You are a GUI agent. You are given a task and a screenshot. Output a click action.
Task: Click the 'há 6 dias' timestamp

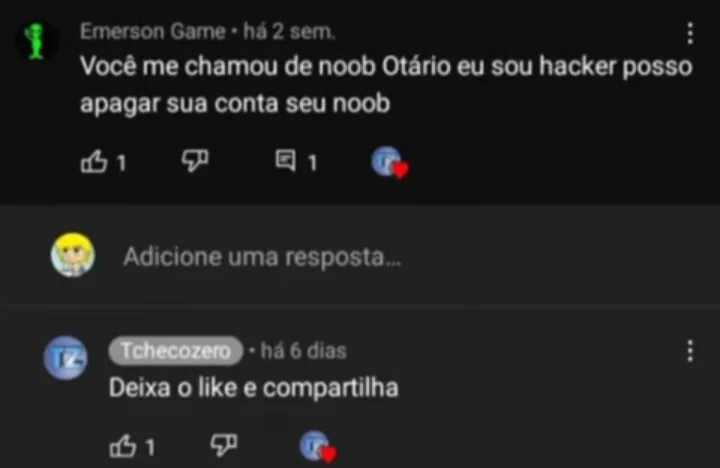click(x=304, y=351)
